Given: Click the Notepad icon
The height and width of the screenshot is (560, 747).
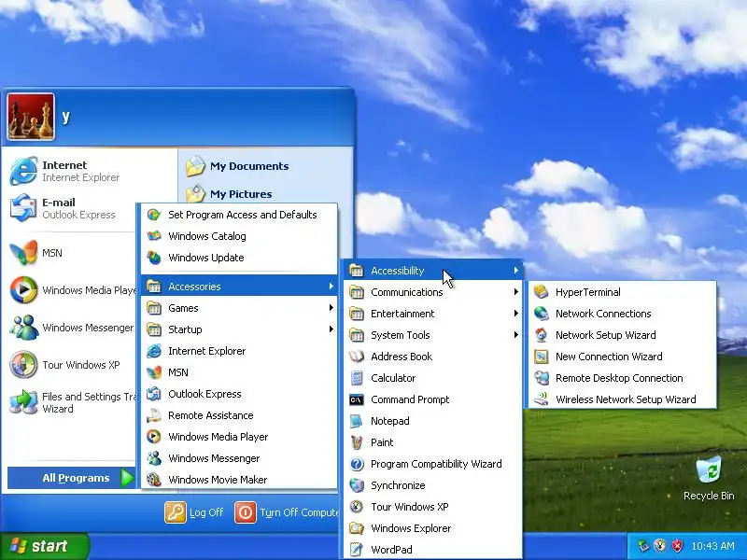Looking at the screenshot, I should 357,421.
